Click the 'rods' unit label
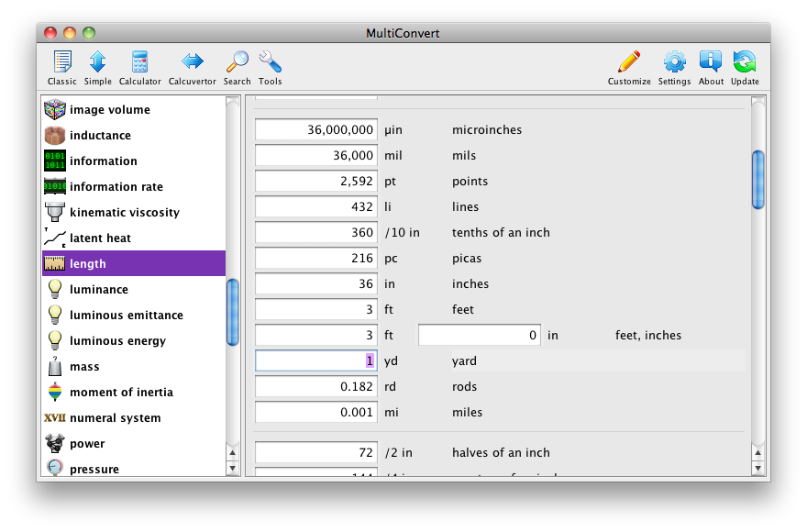Screen dimensions: 807x532 tap(464, 387)
